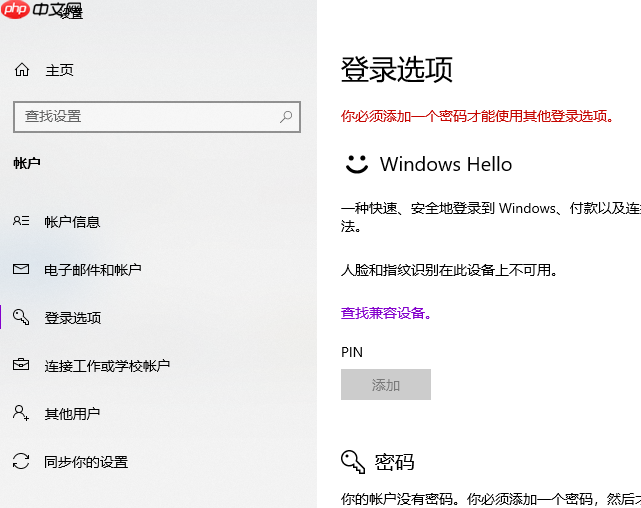Click the sync arrows icon
This screenshot has width=641, height=508.
tap(21, 461)
